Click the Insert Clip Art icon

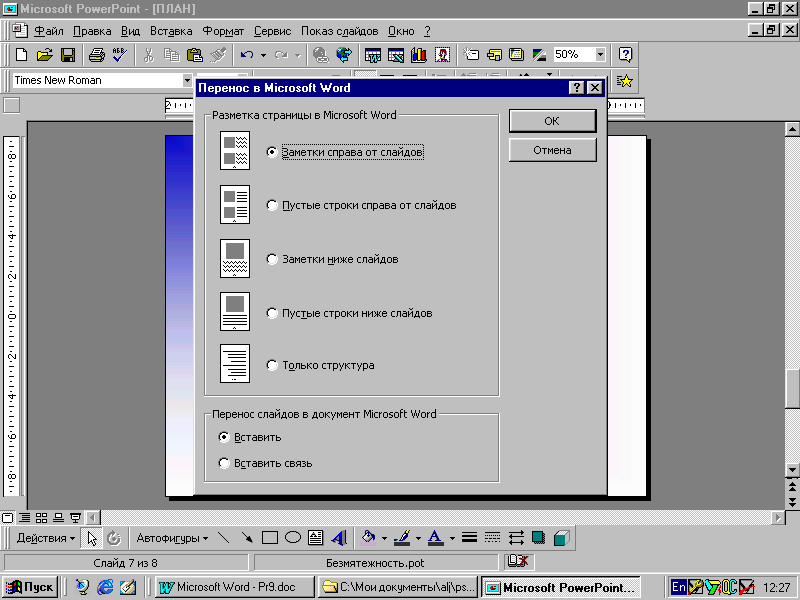pos(442,55)
